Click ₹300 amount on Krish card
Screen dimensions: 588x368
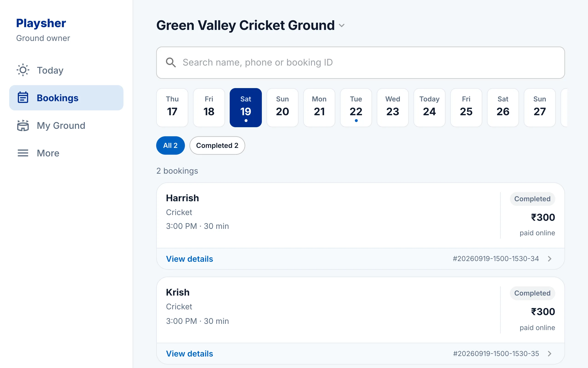click(x=543, y=312)
